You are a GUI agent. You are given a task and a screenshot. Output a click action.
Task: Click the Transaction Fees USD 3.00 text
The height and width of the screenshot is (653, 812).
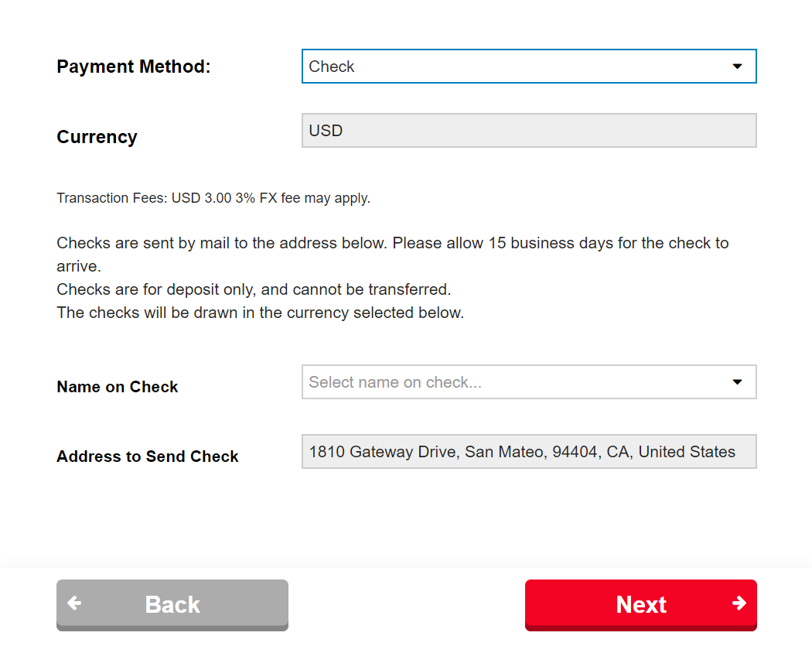[213, 198]
